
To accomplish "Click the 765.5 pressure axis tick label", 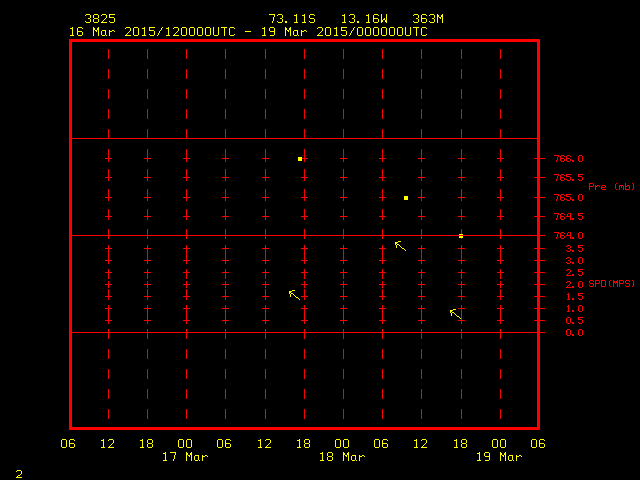I will pos(569,178).
